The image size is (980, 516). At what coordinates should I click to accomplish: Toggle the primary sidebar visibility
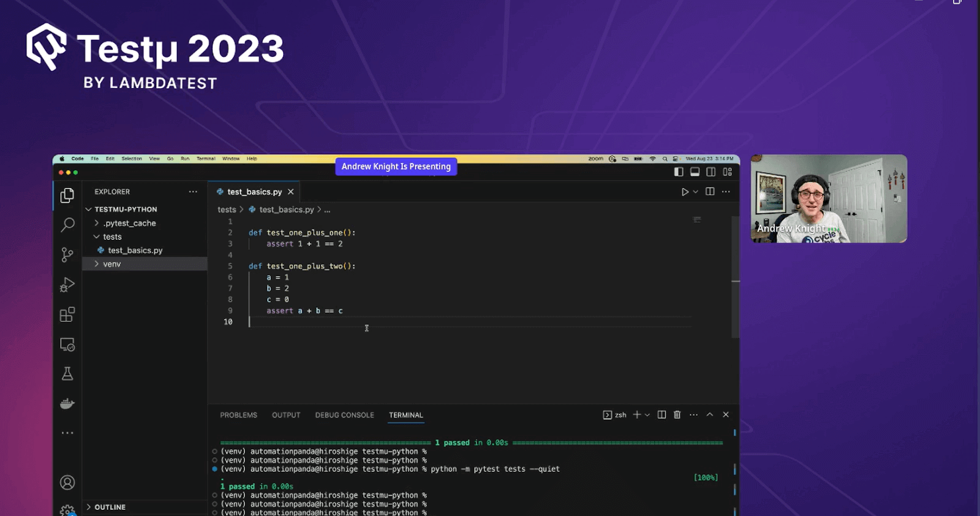[679, 172]
